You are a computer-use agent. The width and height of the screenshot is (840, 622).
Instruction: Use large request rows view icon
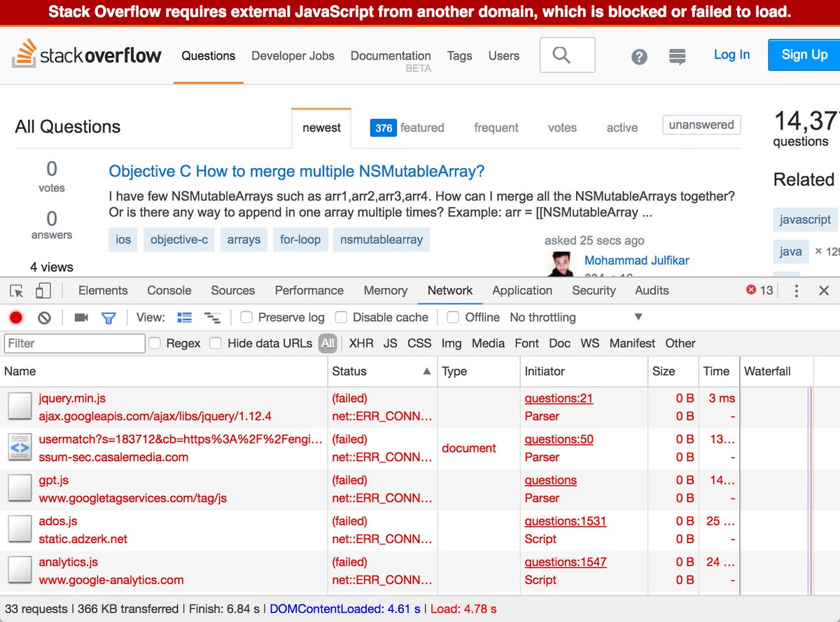coord(184,318)
